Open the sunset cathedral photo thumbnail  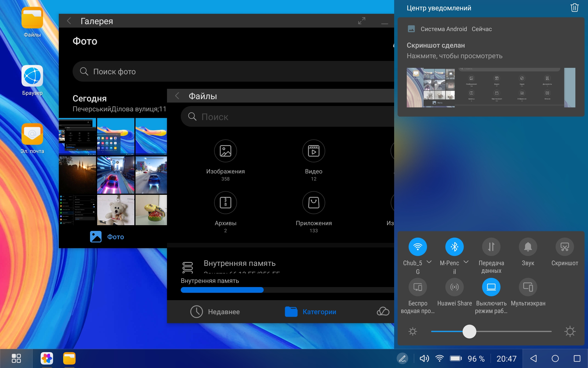(x=77, y=175)
